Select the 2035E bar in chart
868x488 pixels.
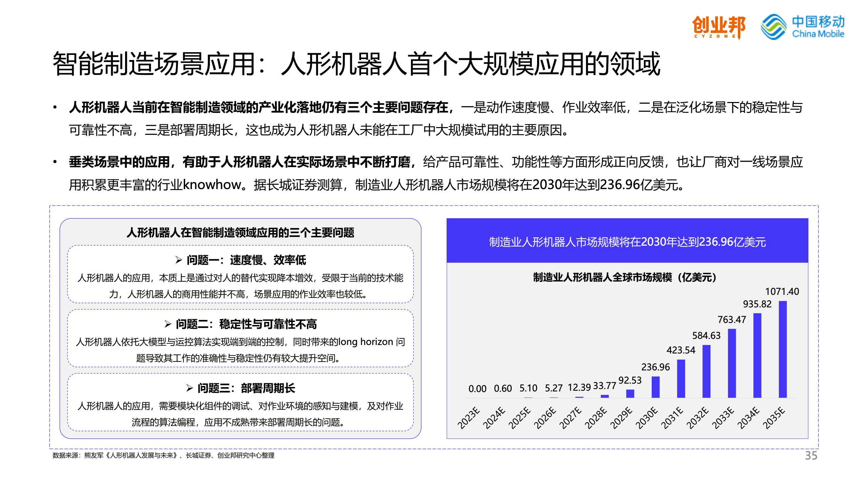coord(783,349)
